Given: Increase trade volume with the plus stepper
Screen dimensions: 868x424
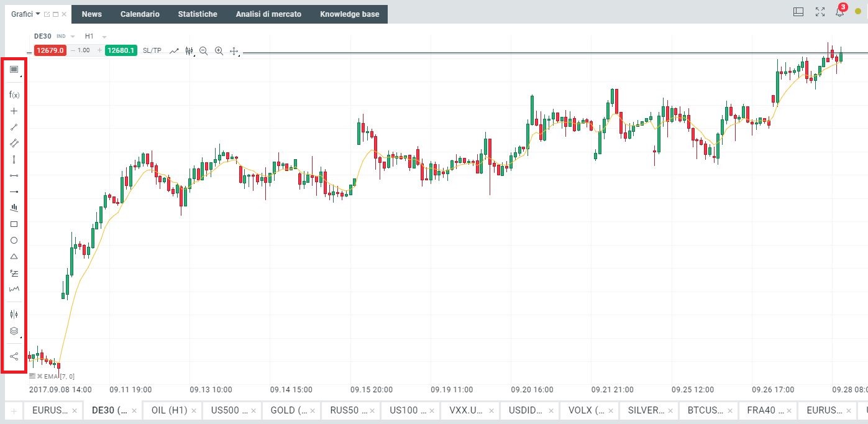Looking at the screenshot, I should 99,50.
